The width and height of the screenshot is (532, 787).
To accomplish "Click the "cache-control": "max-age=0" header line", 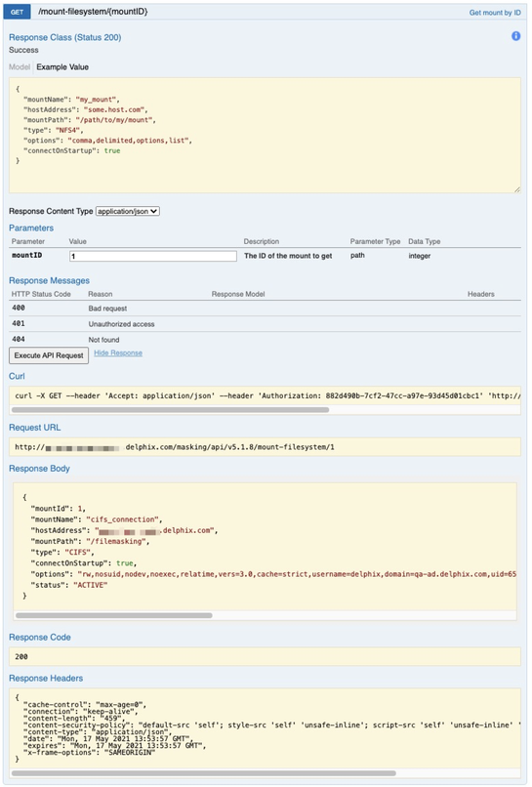I will click(x=84, y=704).
